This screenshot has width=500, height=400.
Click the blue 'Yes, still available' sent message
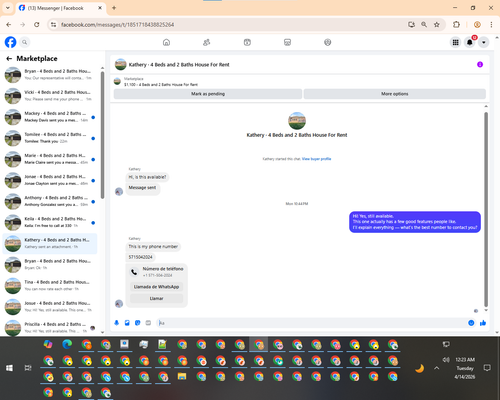(x=415, y=222)
